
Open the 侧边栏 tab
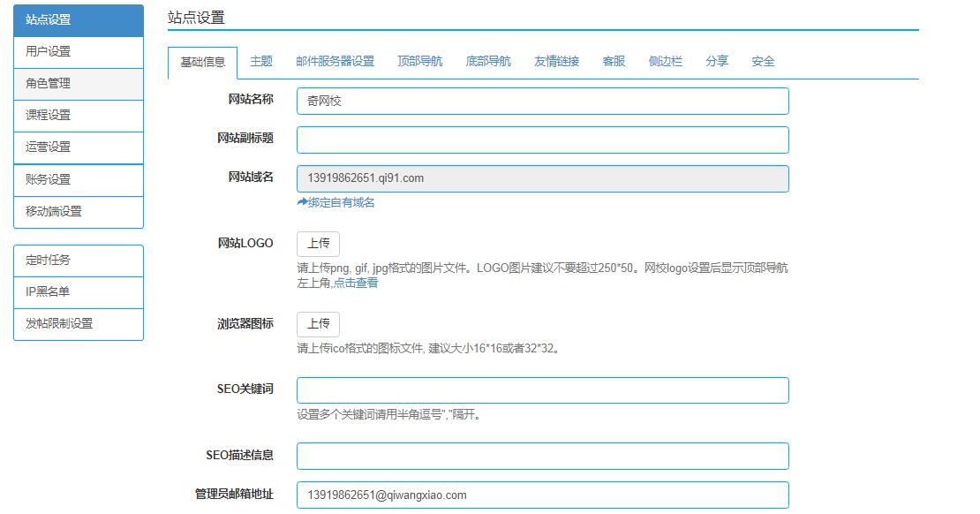(x=665, y=61)
